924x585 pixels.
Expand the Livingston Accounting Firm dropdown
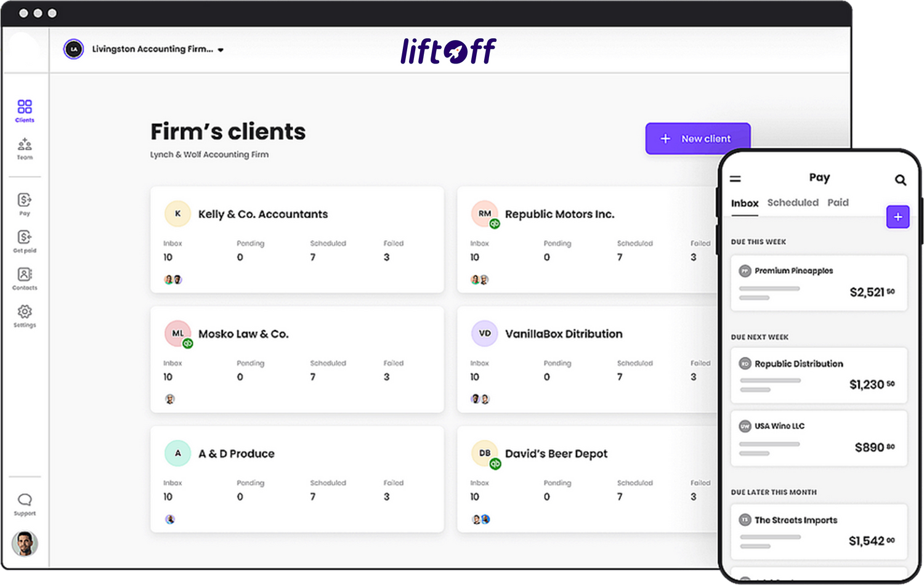click(x=220, y=50)
